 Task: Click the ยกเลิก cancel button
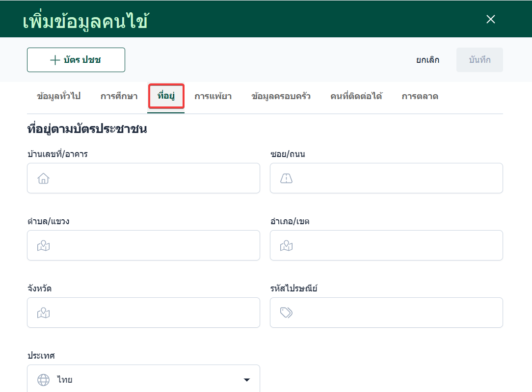427,60
